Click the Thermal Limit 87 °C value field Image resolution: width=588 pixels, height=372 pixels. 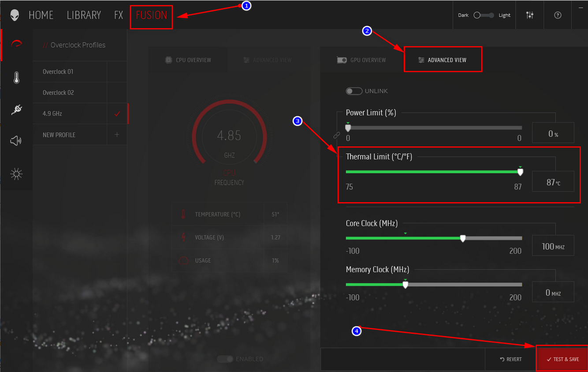click(x=553, y=182)
